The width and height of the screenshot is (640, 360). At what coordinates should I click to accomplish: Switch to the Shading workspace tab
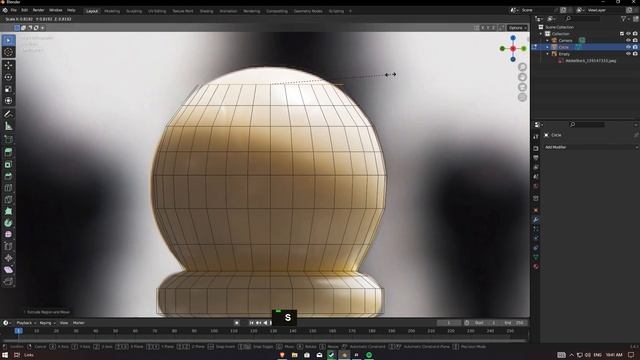207,11
